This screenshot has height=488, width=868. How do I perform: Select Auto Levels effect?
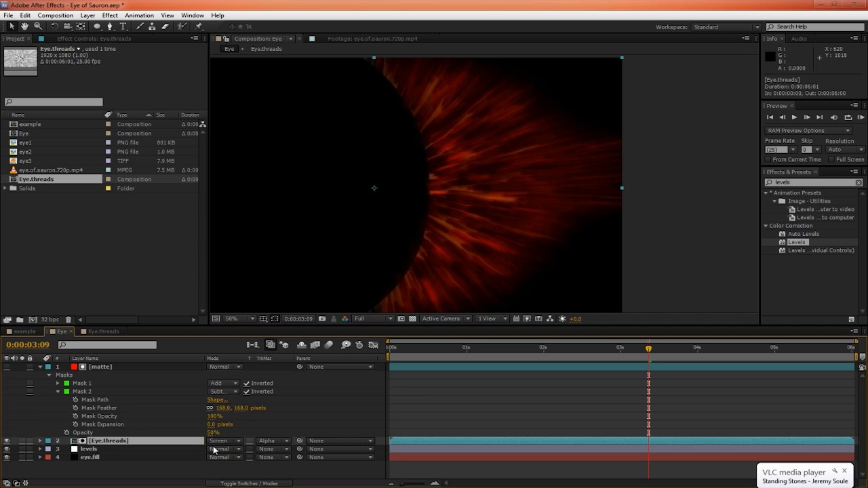803,234
